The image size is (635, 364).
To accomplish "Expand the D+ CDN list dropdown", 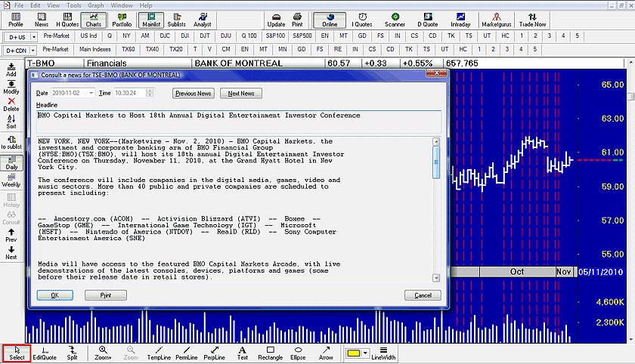I will [x=33, y=51].
